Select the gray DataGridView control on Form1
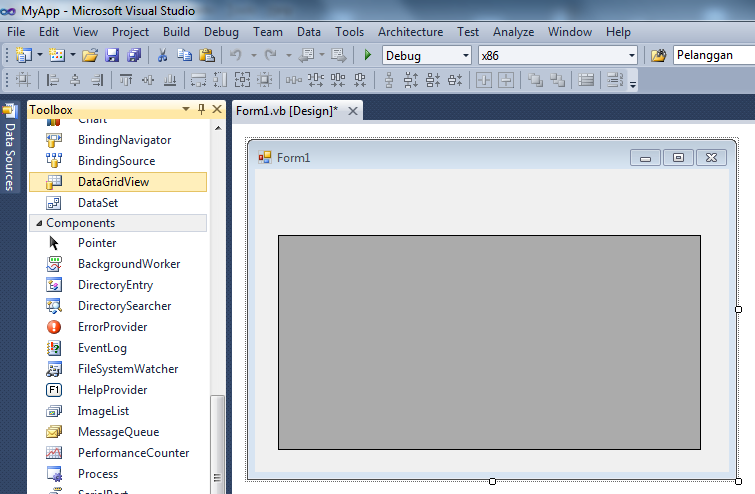Viewport: 755px width, 494px height. (x=489, y=342)
